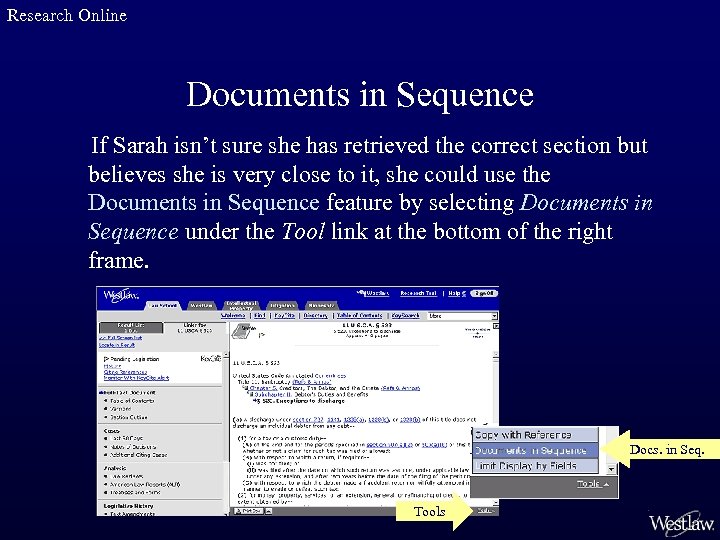Select the Links for tab in left frame
This screenshot has height=540, width=720.
click(195, 327)
